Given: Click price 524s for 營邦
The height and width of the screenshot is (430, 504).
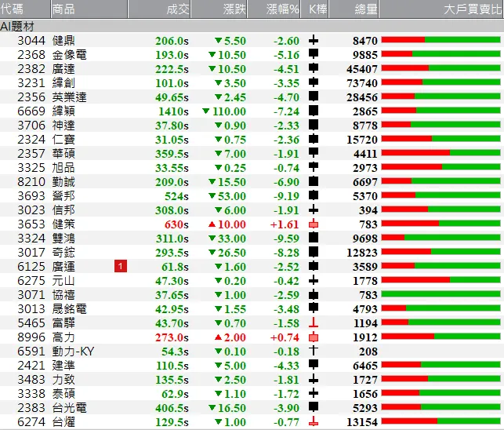Looking at the screenshot, I should [176, 196].
